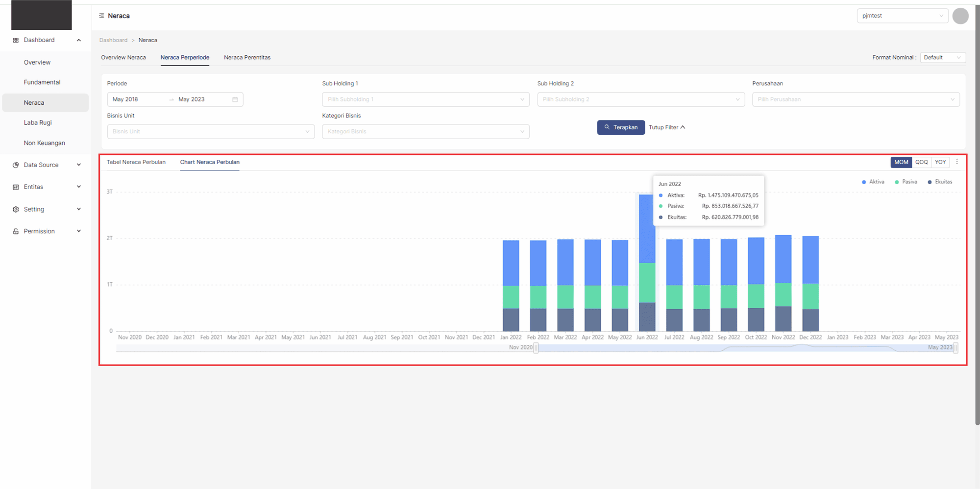Viewport: 980px width, 489px height.
Task: Click the Setting gear icon in sidebar
Action: [16, 209]
